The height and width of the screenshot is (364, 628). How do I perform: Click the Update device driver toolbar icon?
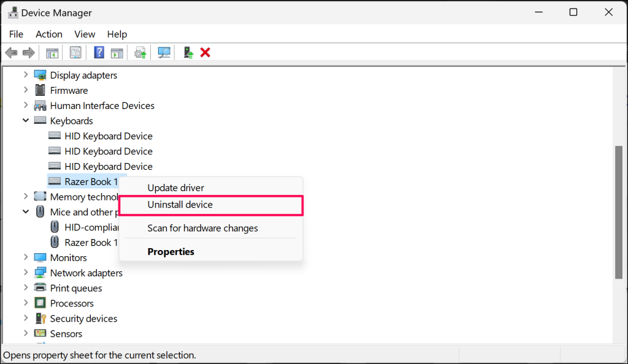(141, 53)
